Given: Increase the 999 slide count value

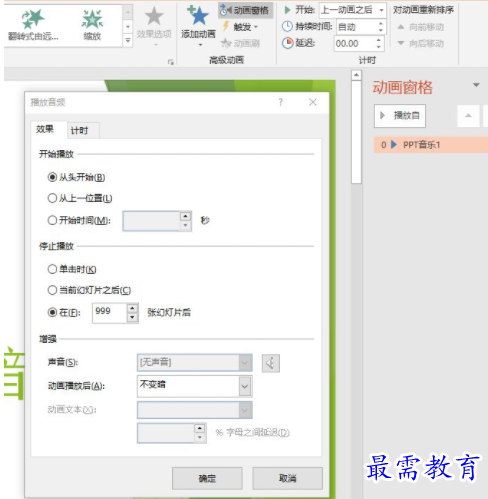Looking at the screenshot, I should point(132,308).
